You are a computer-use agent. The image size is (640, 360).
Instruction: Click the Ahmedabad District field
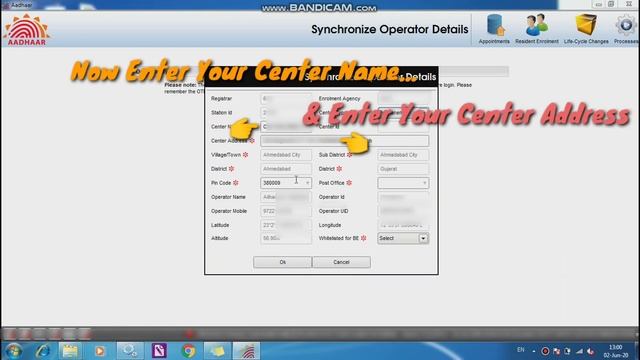coord(286,169)
